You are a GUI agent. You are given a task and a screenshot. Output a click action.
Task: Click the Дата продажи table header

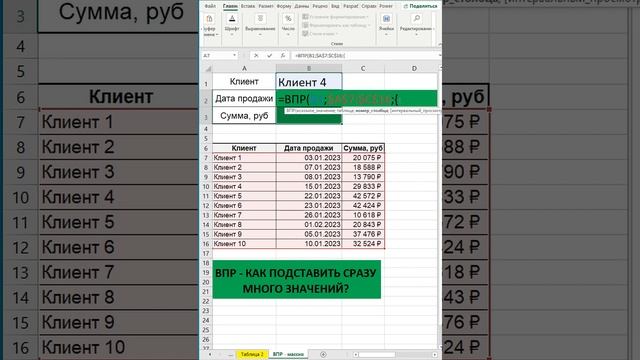[x=309, y=148]
